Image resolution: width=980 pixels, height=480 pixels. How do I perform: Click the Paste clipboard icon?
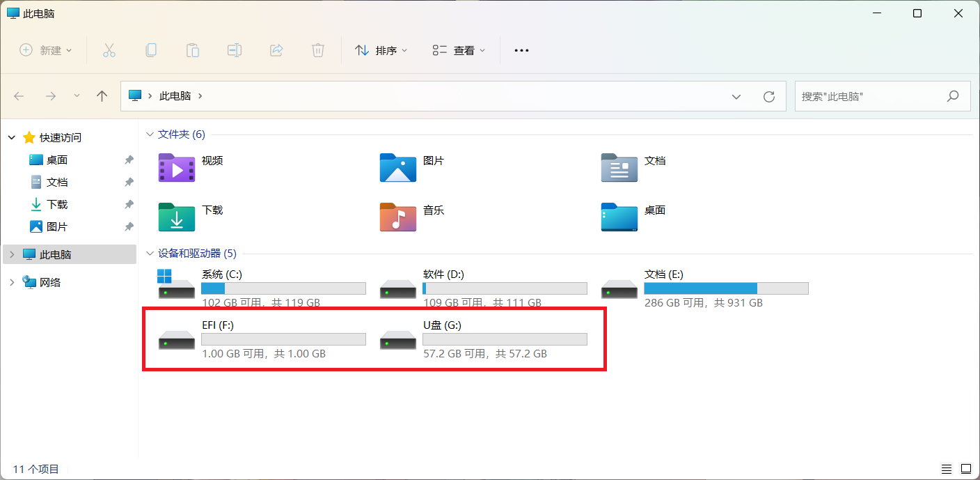[x=193, y=50]
